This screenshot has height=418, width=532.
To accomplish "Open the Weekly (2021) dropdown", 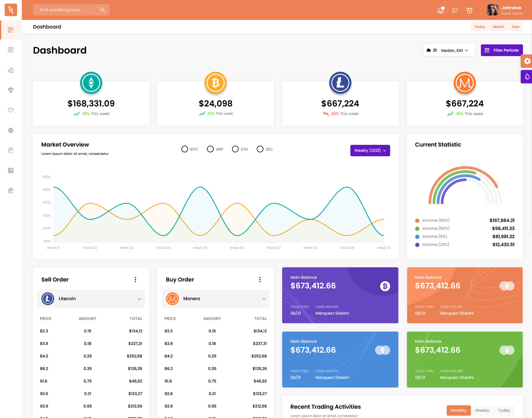I will point(370,150).
